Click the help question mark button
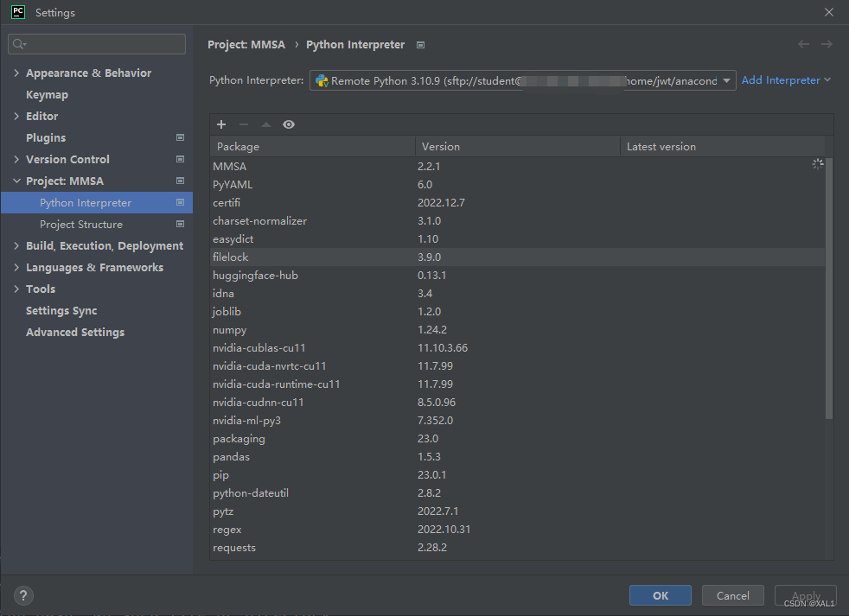The width and height of the screenshot is (849, 616). [23, 596]
